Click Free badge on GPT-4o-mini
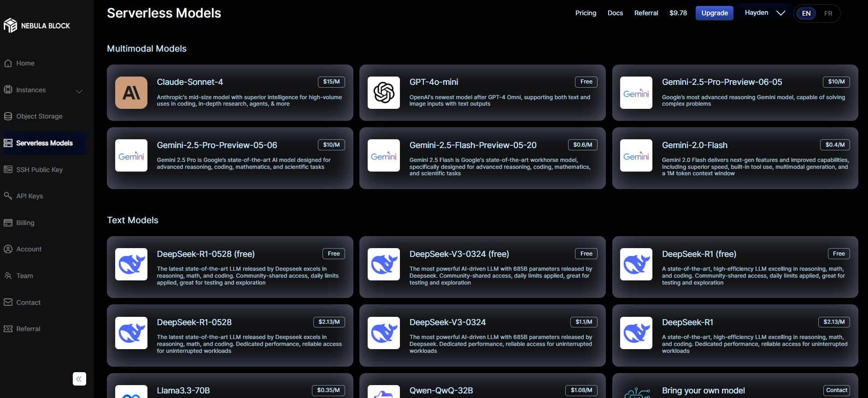The image size is (868, 398). coord(586,82)
